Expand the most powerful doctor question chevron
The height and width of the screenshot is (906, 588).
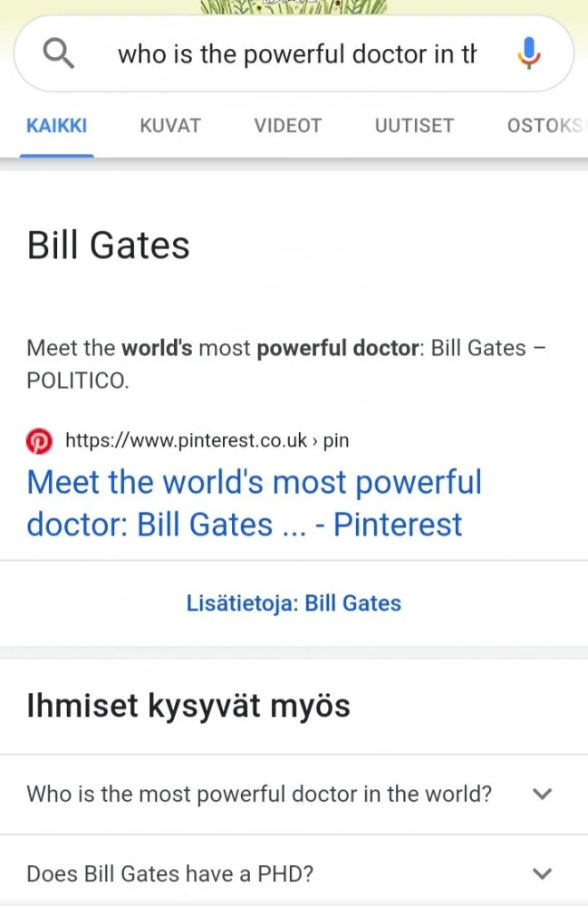pyautogui.click(x=542, y=795)
